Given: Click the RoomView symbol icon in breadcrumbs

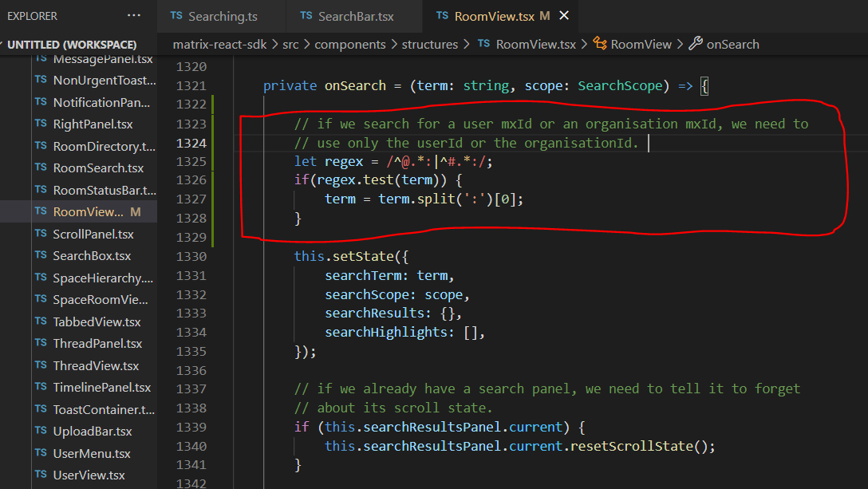Looking at the screenshot, I should [598, 44].
